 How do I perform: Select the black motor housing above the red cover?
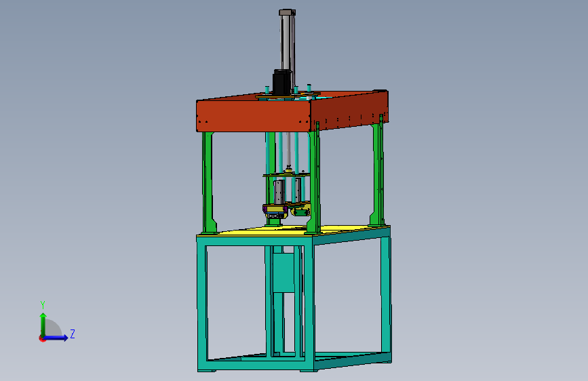click(282, 82)
